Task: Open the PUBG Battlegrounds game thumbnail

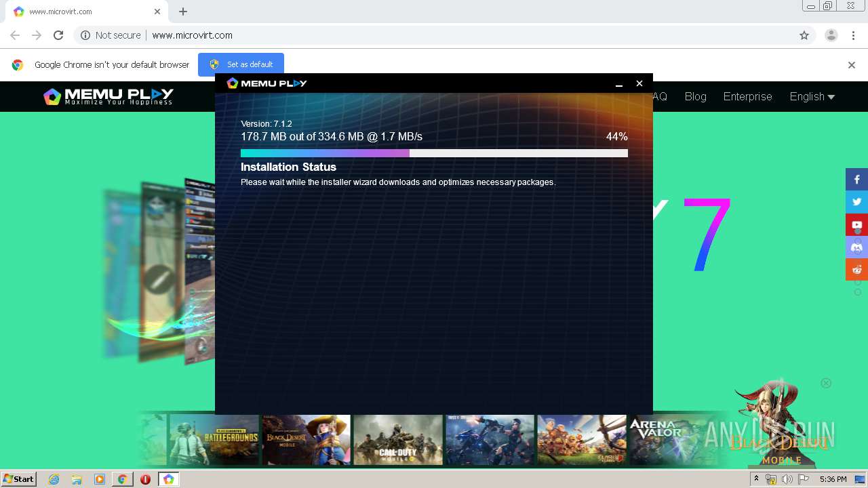Action: (214, 440)
